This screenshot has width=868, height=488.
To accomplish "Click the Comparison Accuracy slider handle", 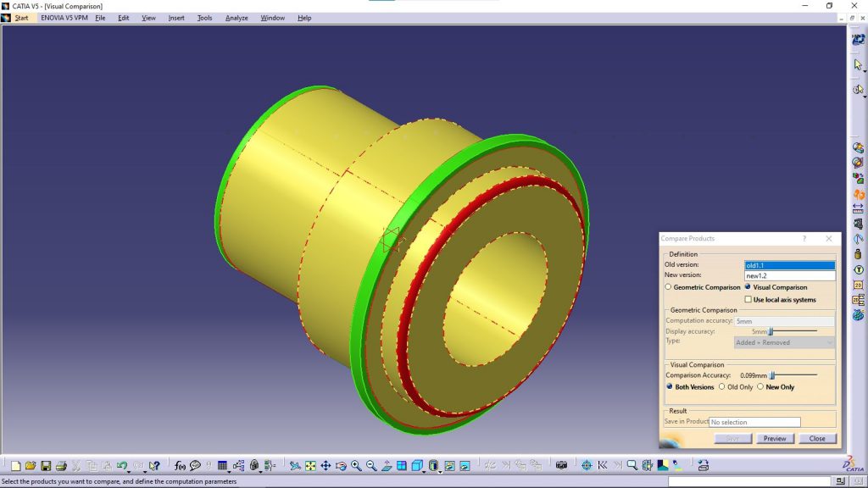I will (772, 375).
